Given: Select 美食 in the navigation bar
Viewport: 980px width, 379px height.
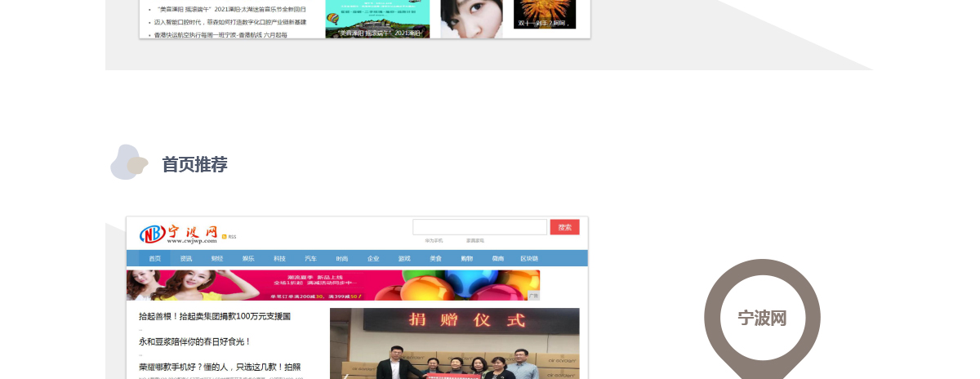Looking at the screenshot, I should tap(435, 258).
